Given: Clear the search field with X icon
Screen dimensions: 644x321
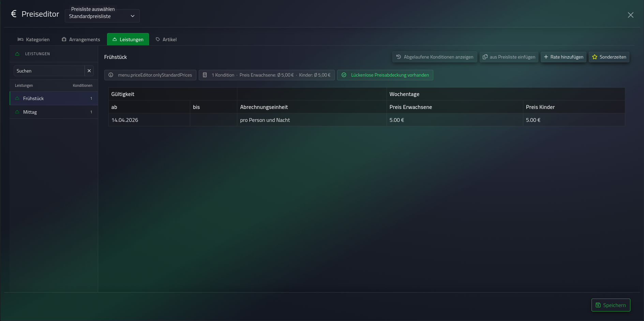Looking at the screenshot, I should pos(89,71).
